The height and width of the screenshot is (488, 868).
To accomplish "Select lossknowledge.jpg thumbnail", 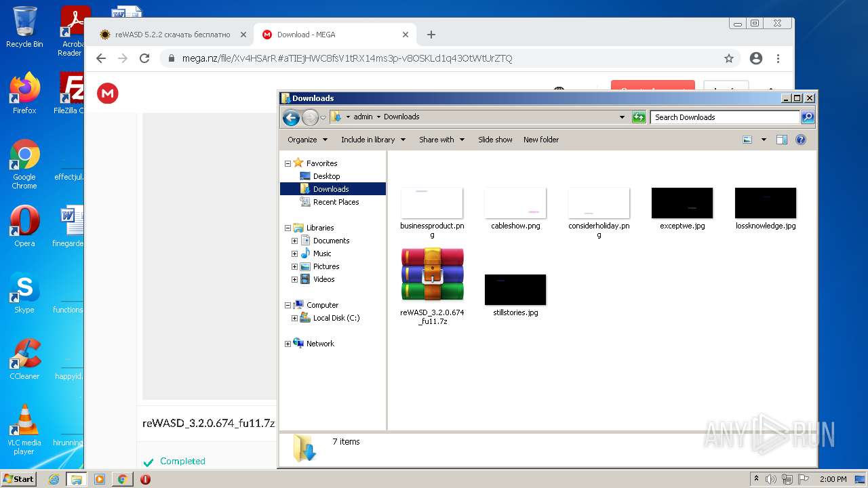I will point(766,203).
